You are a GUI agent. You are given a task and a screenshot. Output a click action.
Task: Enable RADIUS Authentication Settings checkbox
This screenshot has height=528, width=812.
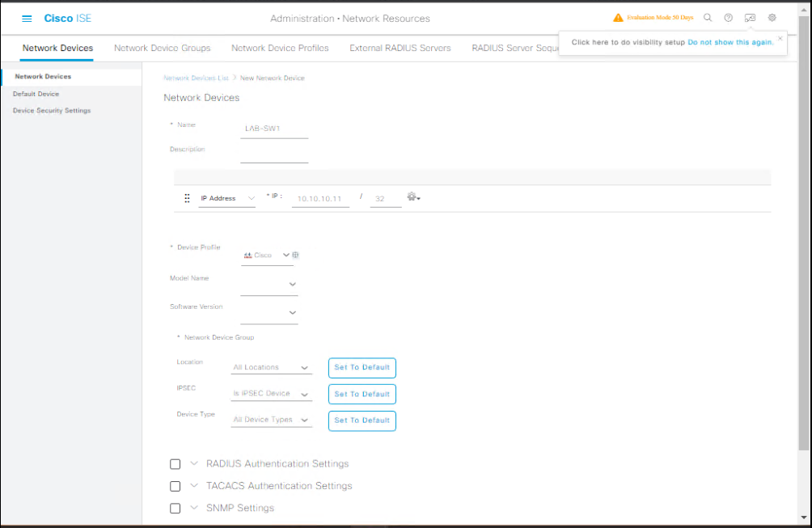click(175, 464)
